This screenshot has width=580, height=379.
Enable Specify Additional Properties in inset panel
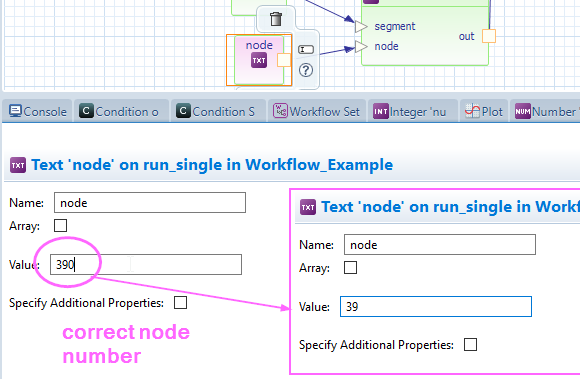[470, 345]
